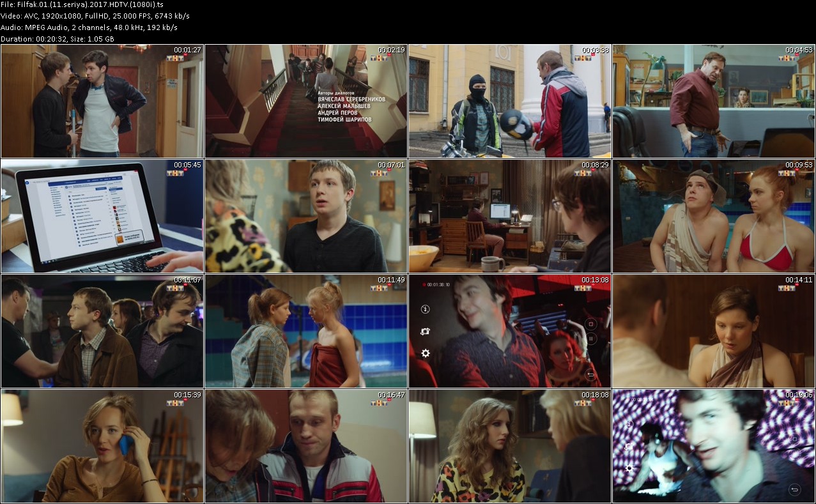Image resolution: width=816 pixels, height=504 pixels.
Task: Open the staircase credits thumbnail at 00:02:19
Action: (306, 101)
